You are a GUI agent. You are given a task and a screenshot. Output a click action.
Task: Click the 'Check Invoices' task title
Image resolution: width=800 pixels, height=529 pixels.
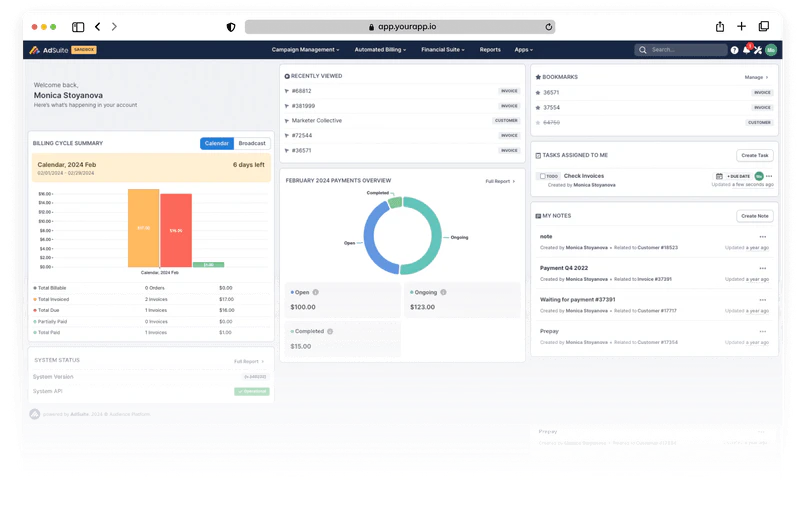[584, 176]
